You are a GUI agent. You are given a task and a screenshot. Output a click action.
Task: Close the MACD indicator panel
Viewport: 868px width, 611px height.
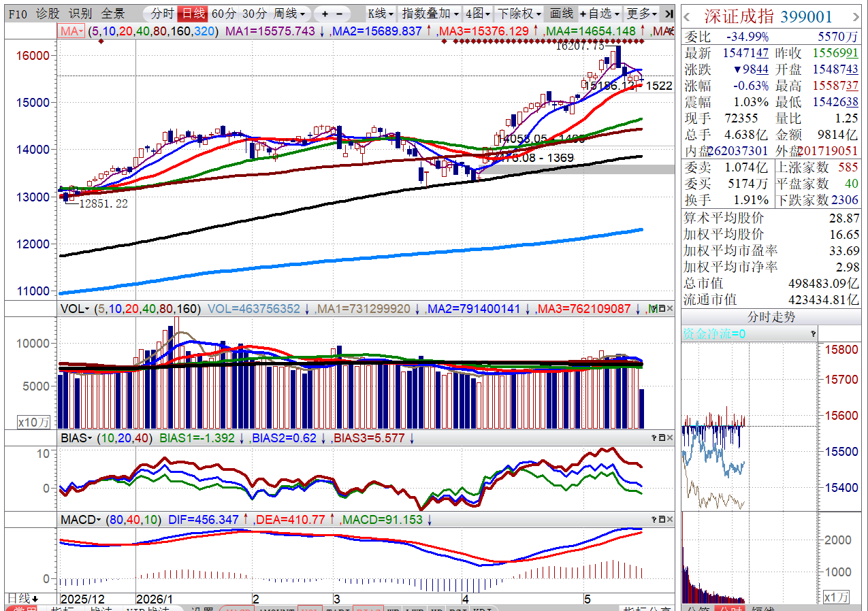tap(670, 520)
